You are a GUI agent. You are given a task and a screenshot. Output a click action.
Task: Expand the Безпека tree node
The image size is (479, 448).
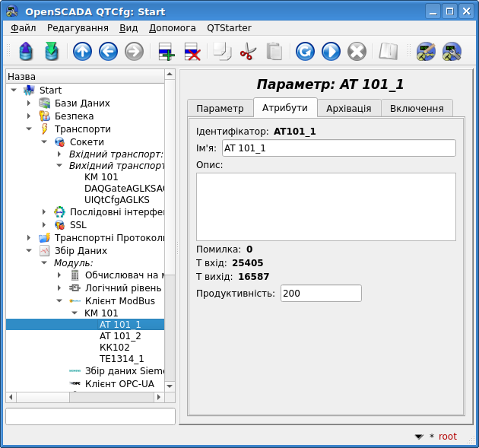(29, 116)
